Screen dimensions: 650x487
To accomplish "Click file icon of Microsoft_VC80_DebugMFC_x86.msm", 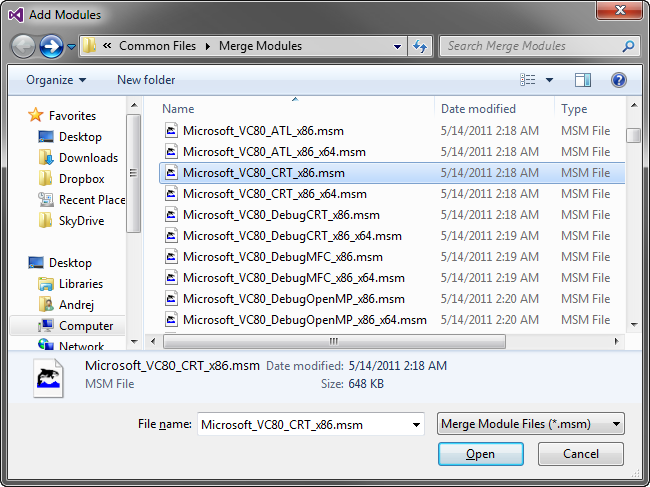I will point(172,257).
